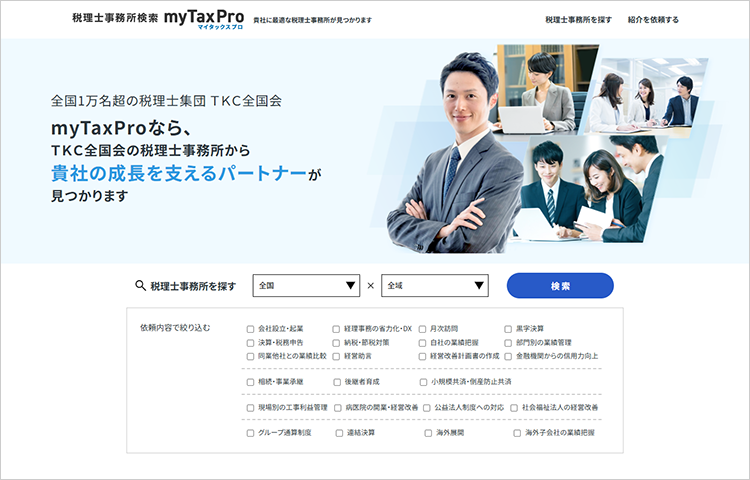The image size is (750, 480).
Task: Select the 金融機関からの信用力向上 checkbox
Action: point(508,356)
